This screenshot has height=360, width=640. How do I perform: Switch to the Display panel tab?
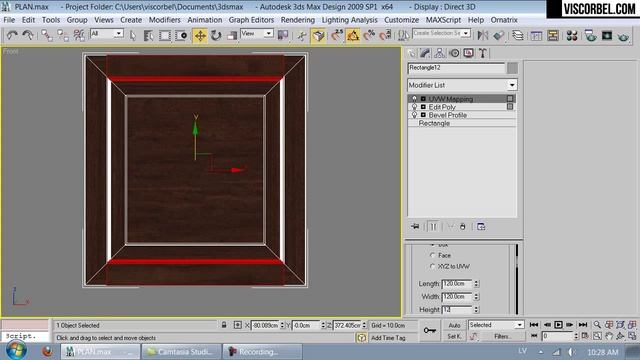469,53
